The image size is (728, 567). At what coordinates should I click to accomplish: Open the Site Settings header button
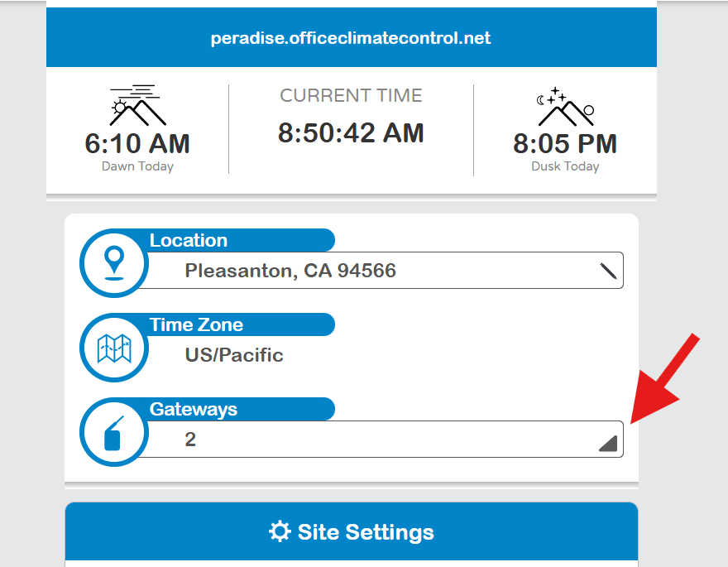tap(352, 531)
